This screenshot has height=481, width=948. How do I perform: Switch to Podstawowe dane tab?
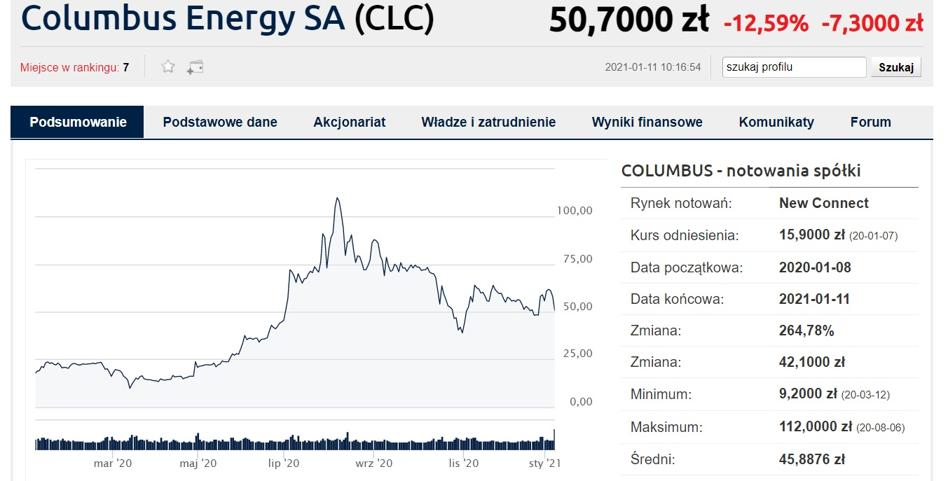tap(220, 122)
